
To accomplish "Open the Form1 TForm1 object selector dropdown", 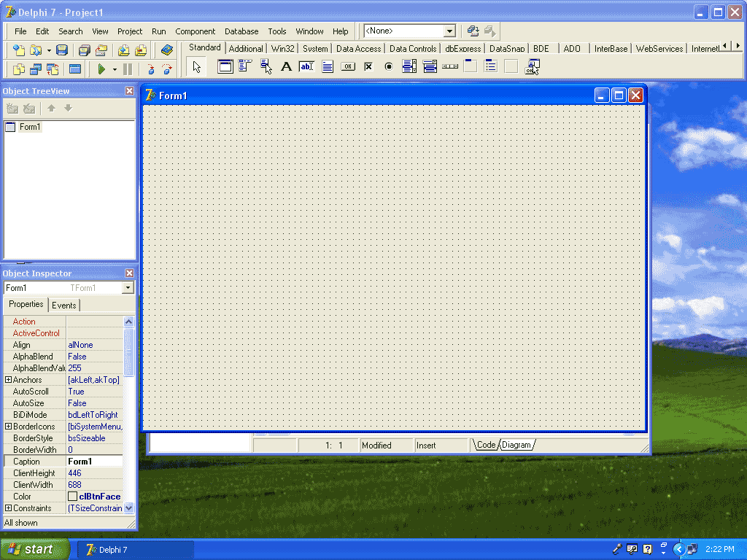I will point(128,287).
